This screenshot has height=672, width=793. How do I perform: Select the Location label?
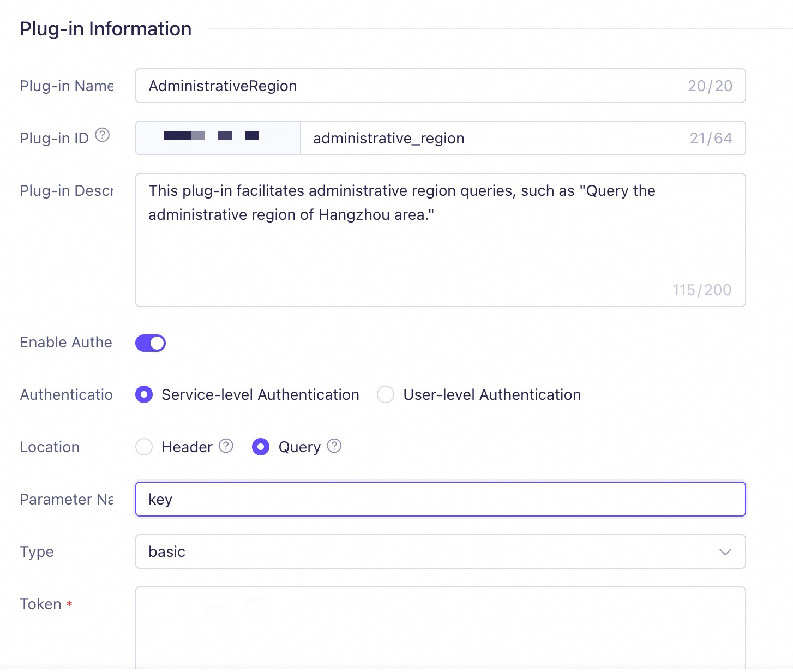point(50,447)
